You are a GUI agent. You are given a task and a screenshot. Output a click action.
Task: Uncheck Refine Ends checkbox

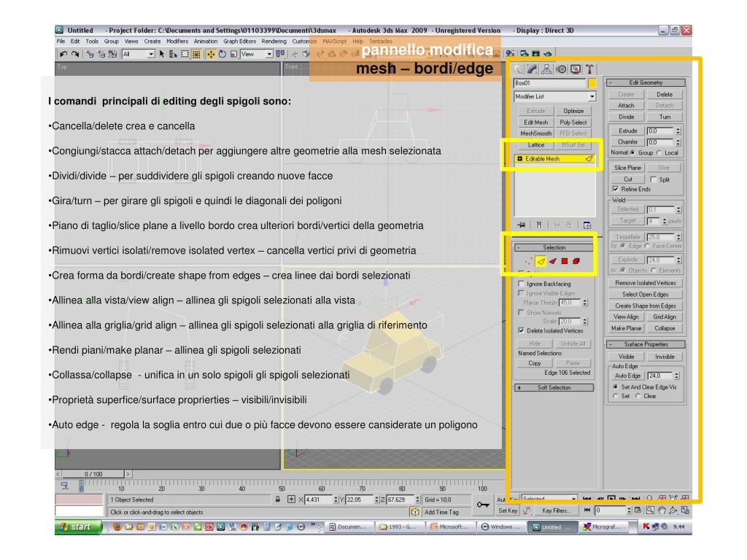point(616,189)
